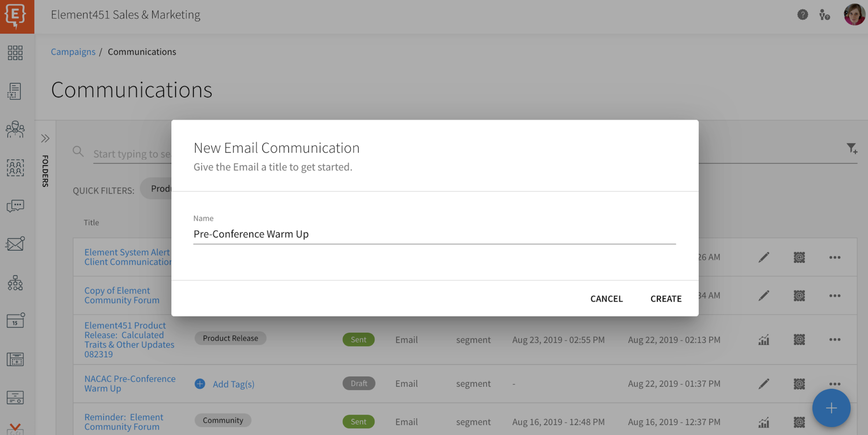This screenshot has height=435, width=868.
Task: Click the user support icon in header
Action: [825, 15]
